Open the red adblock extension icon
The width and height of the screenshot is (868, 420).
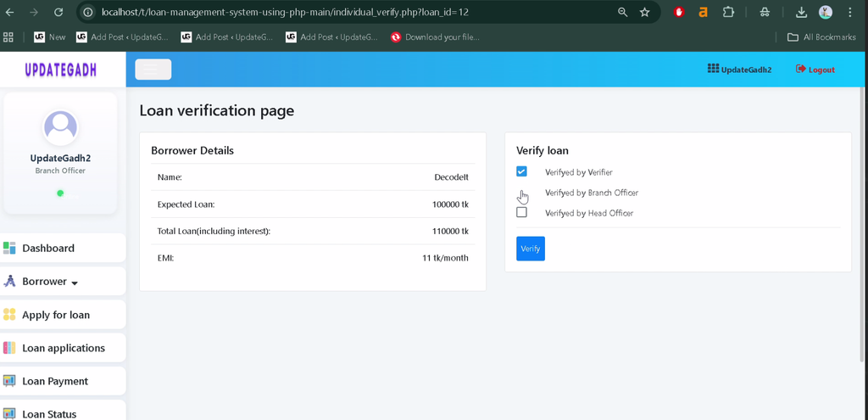679,12
